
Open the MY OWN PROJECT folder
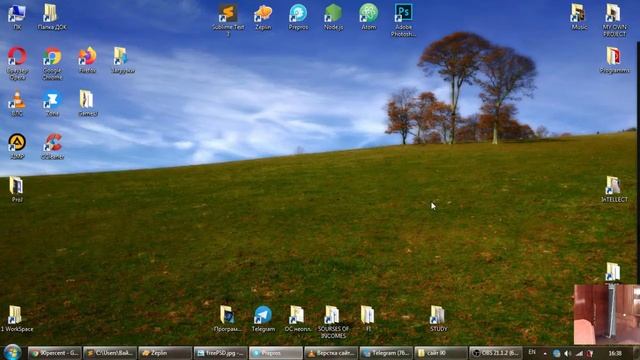[614, 20]
